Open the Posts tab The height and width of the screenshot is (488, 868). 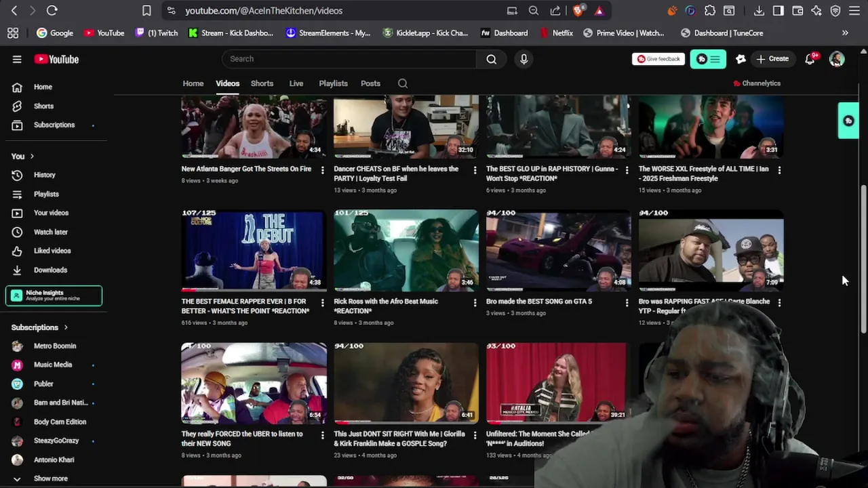coord(370,83)
